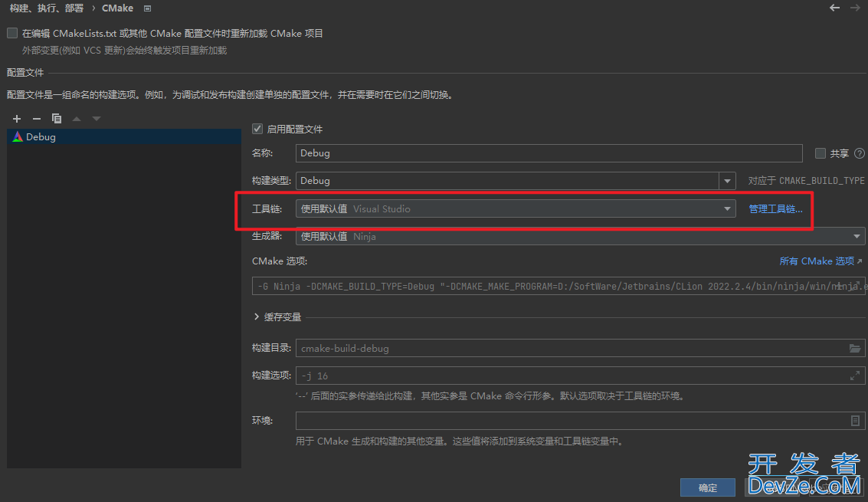Click the 环境 input field
Viewport: 868px width, 502px height.
[580, 421]
